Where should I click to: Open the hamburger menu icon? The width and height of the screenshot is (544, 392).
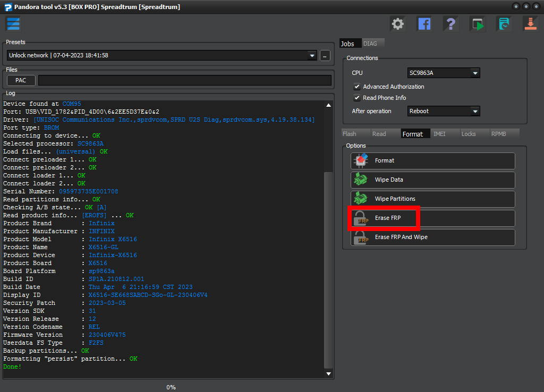(x=13, y=24)
